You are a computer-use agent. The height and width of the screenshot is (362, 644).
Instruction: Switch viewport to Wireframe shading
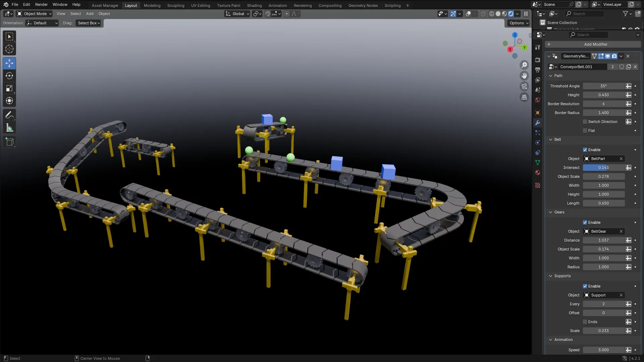(x=492, y=14)
